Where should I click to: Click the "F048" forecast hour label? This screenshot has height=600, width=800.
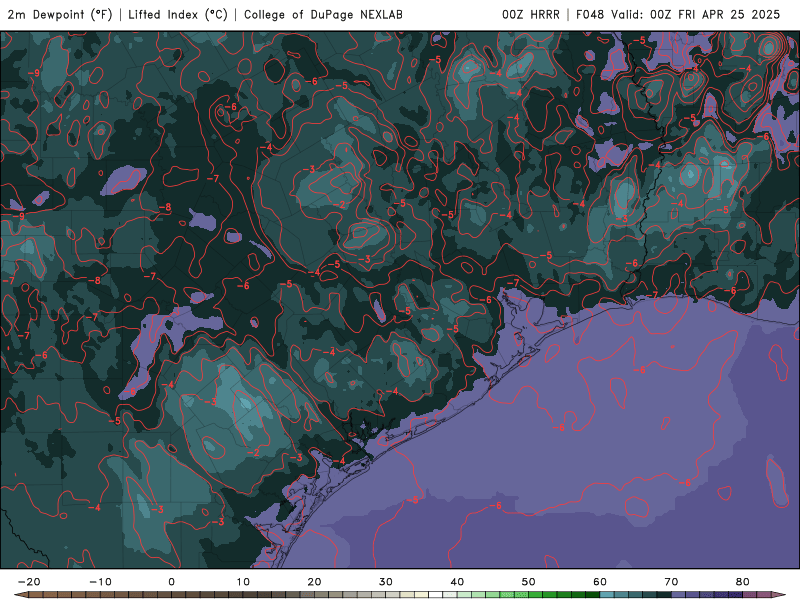tap(590, 15)
